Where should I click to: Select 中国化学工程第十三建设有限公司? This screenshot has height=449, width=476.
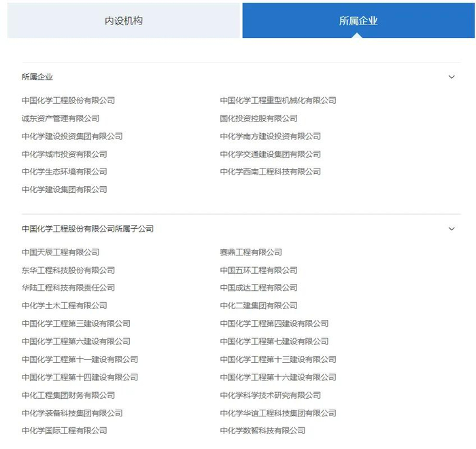(278, 359)
